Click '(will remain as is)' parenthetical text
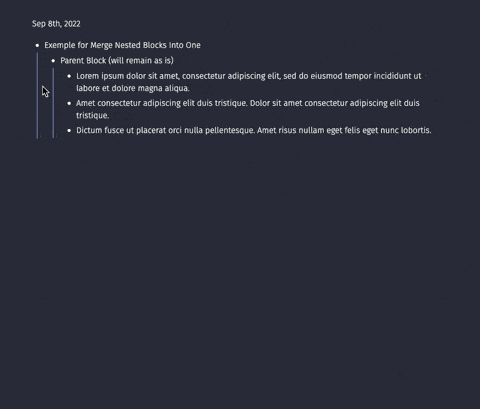This screenshot has width=480, height=409. [x=141, y=60]
